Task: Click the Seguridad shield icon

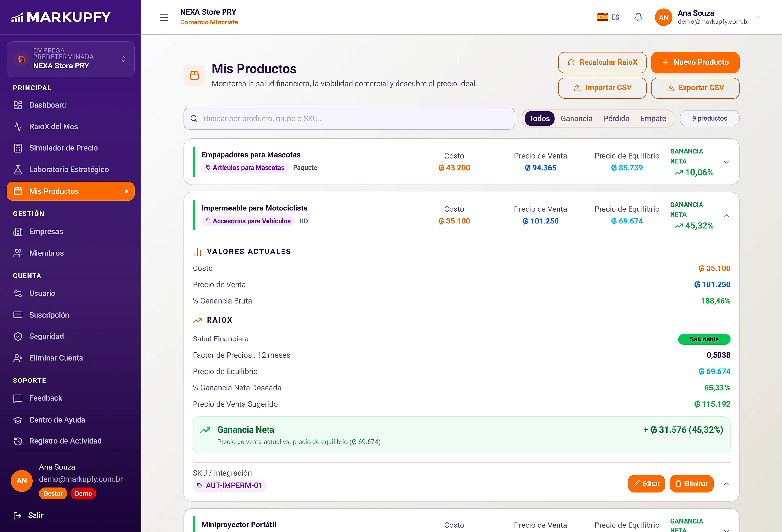Action: point(18,337)
